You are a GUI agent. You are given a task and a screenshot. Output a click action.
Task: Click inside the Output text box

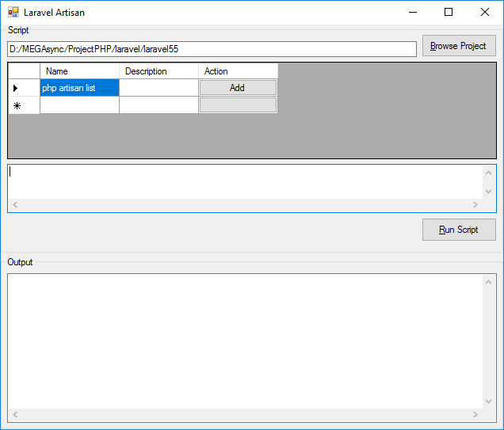pyautogui.click(x=245, y=341)
